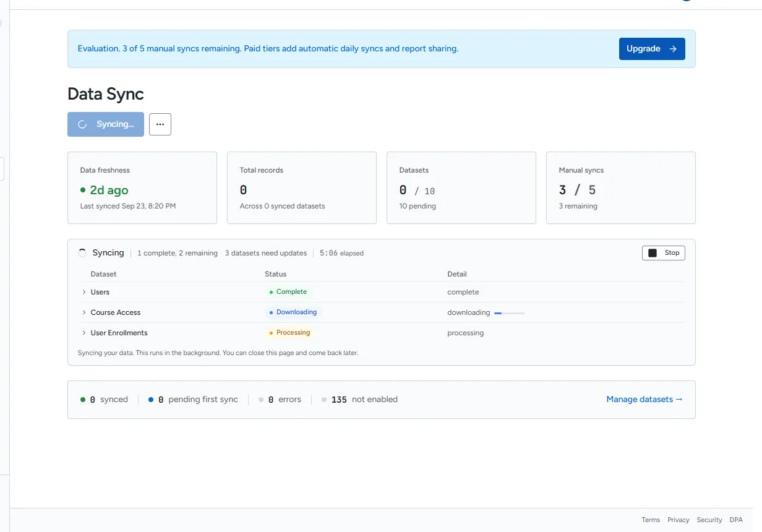Open the Security footer link
762x532 pixels.
(709, 520)
